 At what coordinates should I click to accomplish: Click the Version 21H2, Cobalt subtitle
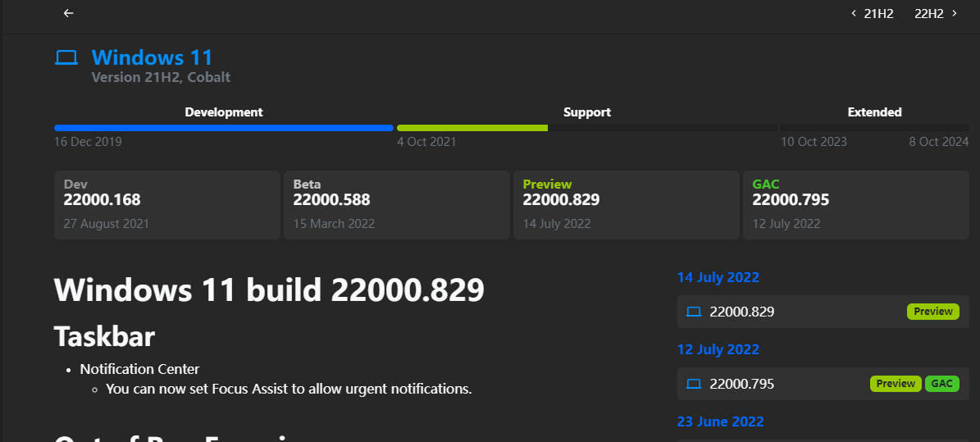161,78
